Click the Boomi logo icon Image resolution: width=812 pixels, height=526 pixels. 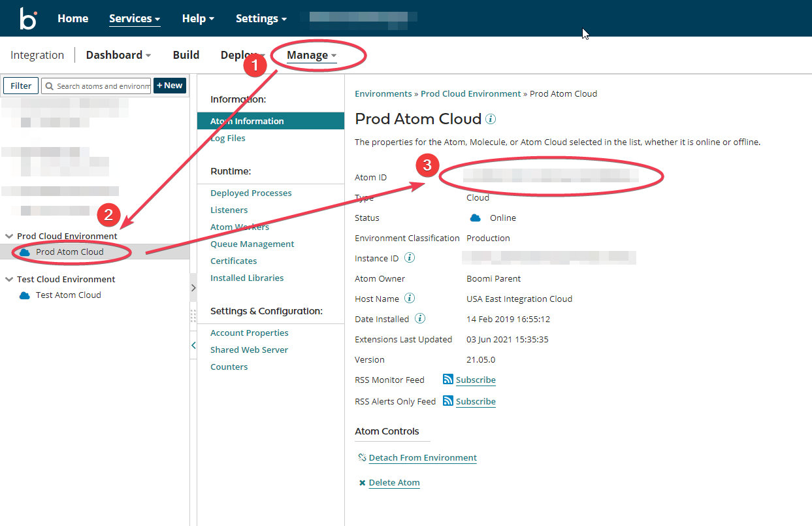tap(28, 18)
